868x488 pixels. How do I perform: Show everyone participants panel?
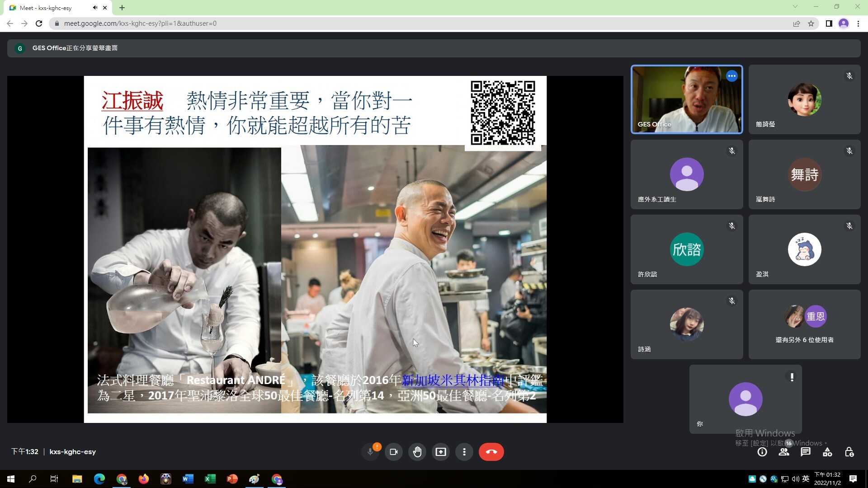[x=784, y=452]
